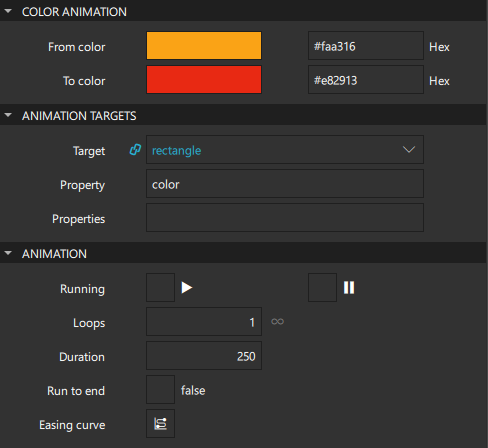Click the Target link binding icon
This screenshot has height=448, width=488.
coord(135,150)
